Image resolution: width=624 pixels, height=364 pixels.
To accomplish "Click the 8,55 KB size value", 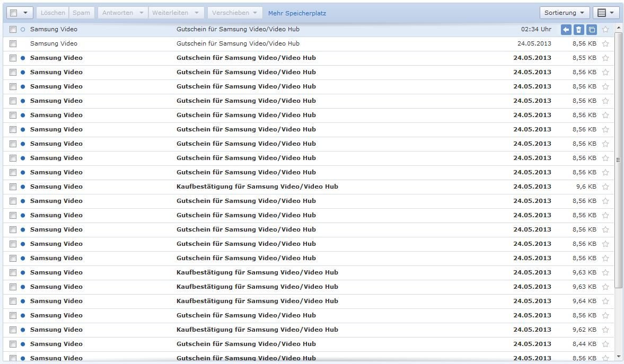I will (585, 58).
